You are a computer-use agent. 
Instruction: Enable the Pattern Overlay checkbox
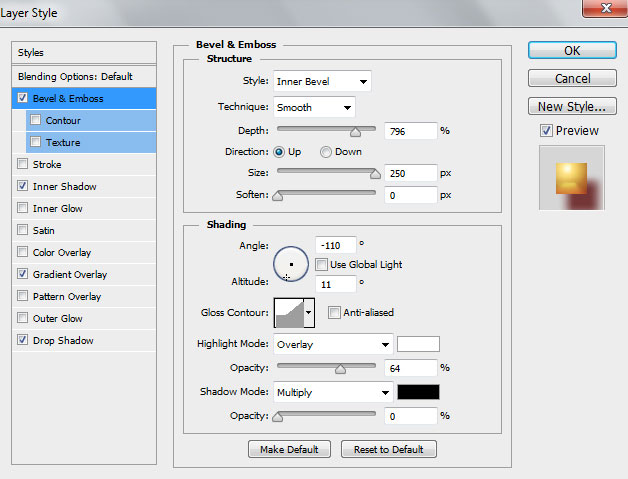22,296
